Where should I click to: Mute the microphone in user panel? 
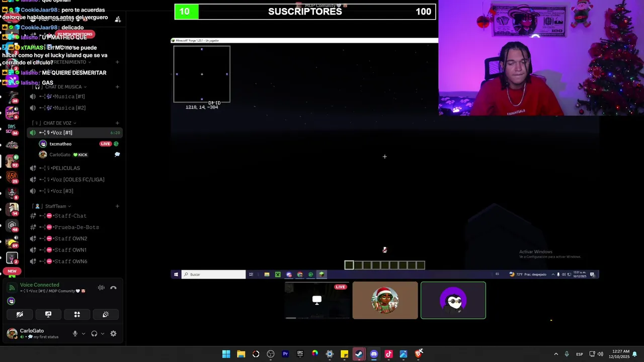click(x=75, y=333)
